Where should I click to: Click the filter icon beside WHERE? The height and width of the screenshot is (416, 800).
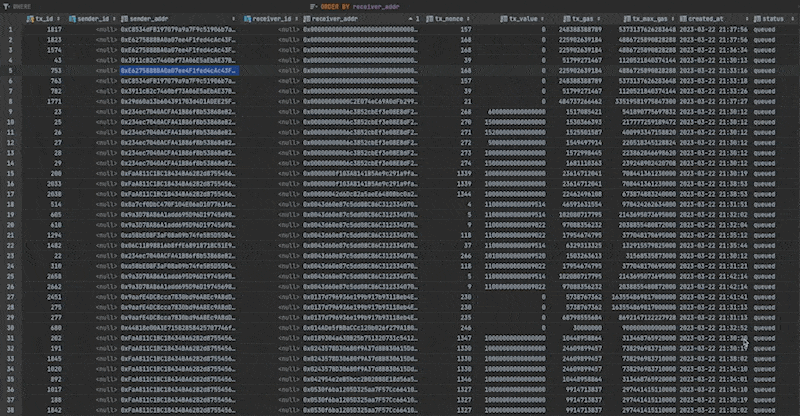click(x=6, y=6)
